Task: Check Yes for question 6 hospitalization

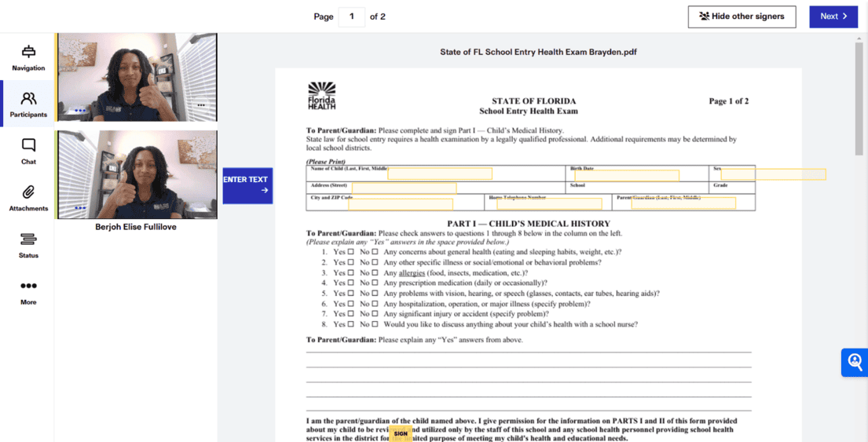Action: 350,305
